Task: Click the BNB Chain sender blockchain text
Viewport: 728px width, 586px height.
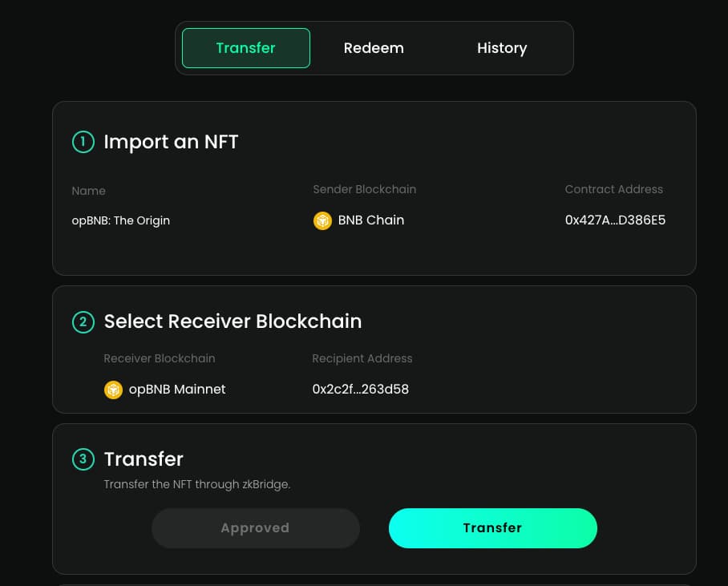Action: 371,220
